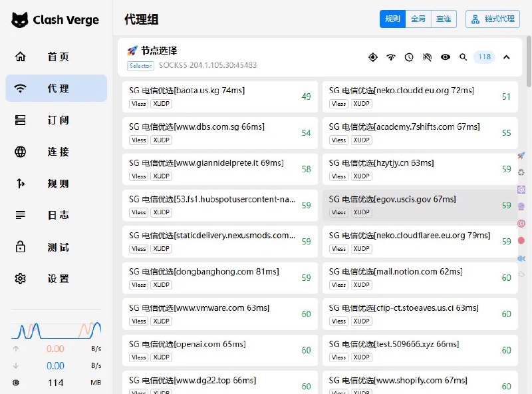Open the 代理 proxies page
The image size is (532, 394).
57,89
